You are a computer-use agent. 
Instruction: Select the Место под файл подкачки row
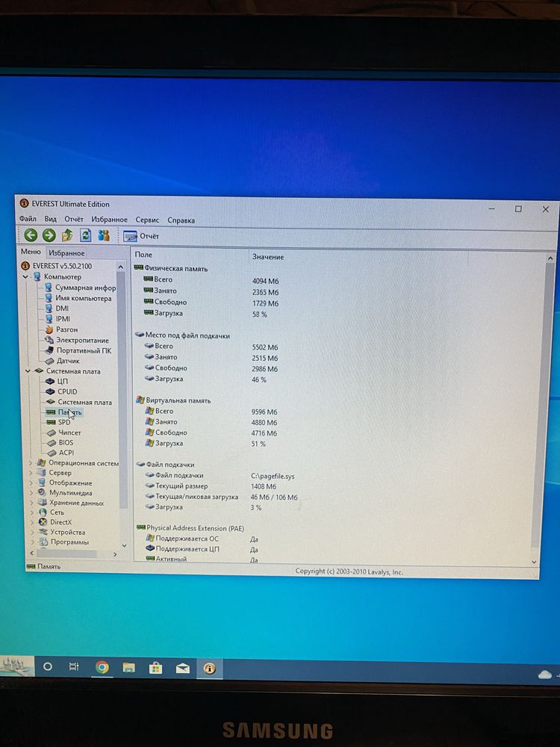[x=182, y=335]
